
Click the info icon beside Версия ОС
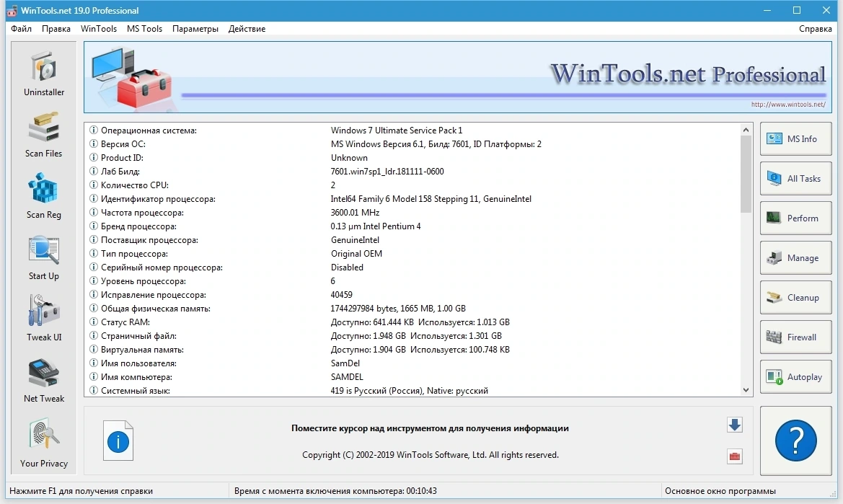tap(94, 144)
